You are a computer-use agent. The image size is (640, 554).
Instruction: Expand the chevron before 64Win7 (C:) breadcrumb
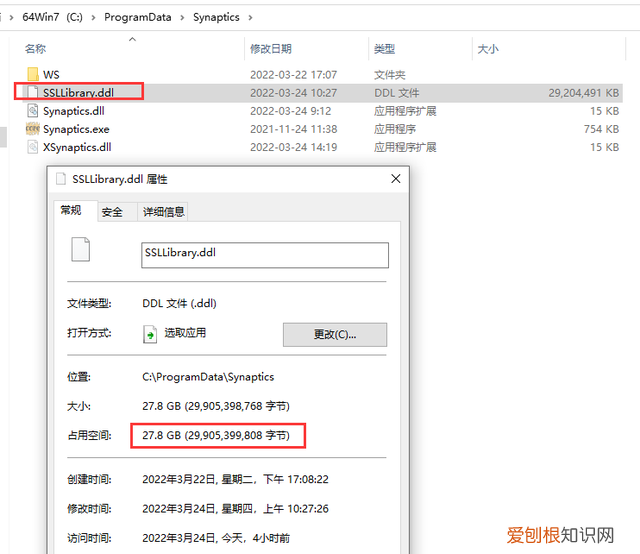click(x=11, y=18)
